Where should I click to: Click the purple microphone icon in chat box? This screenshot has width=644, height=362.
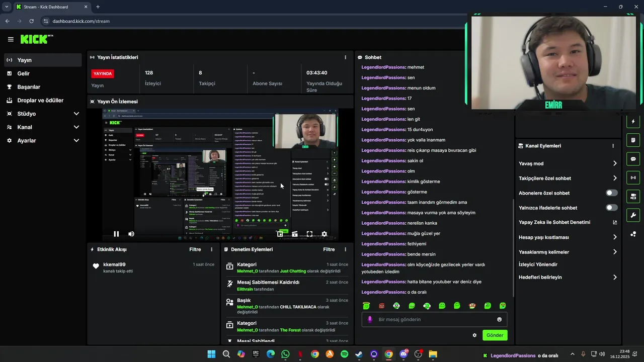370,319
